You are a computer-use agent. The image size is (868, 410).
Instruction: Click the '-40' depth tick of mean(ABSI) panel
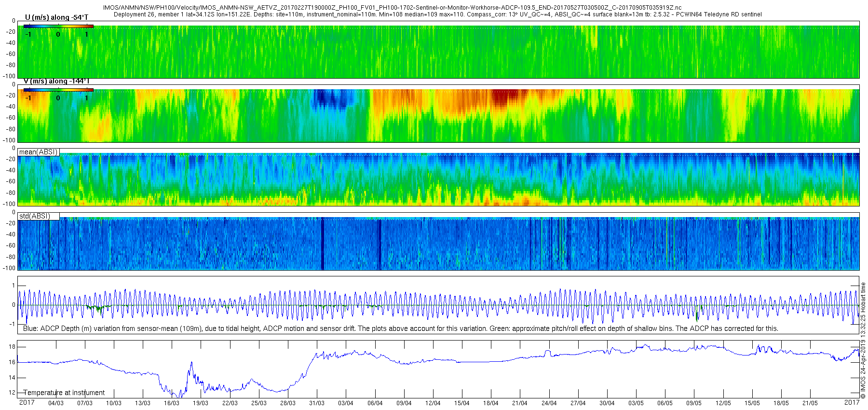point(11,171)
